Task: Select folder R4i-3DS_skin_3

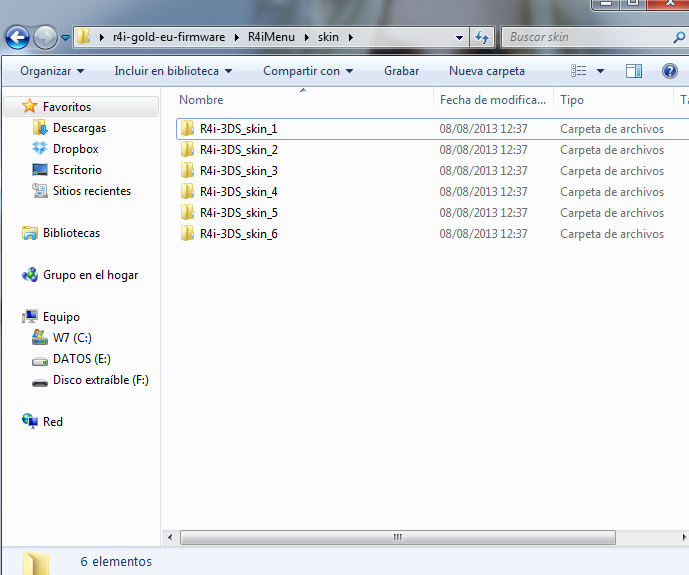Action: click(x=239, y=171)
